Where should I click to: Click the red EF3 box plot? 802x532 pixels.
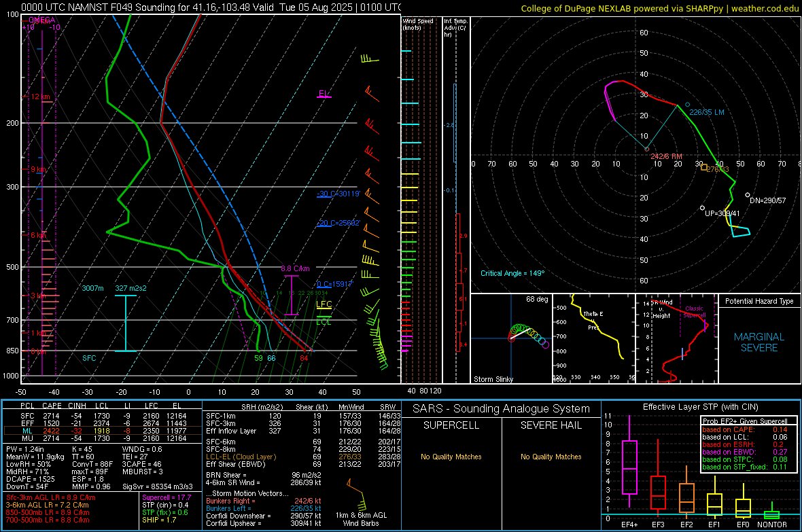[658, 493]
